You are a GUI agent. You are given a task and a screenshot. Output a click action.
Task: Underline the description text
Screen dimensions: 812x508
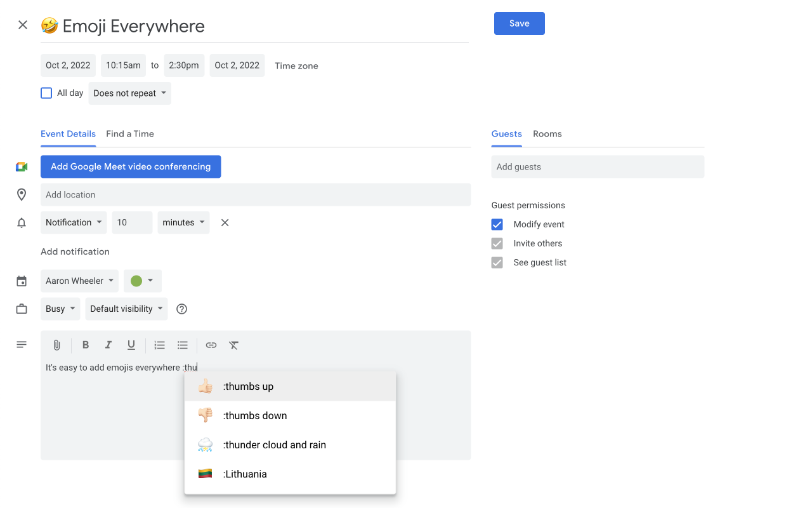click(131, 345)
